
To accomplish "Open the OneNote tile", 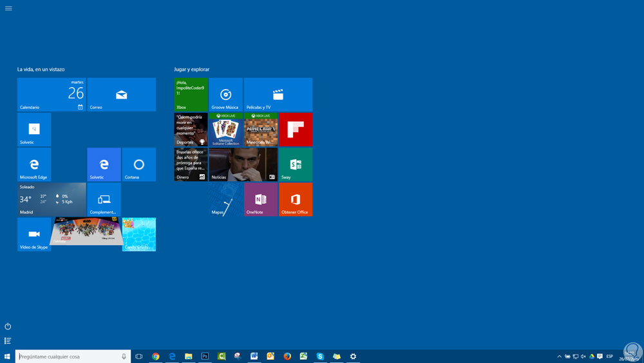I will (x=260, y=199).
